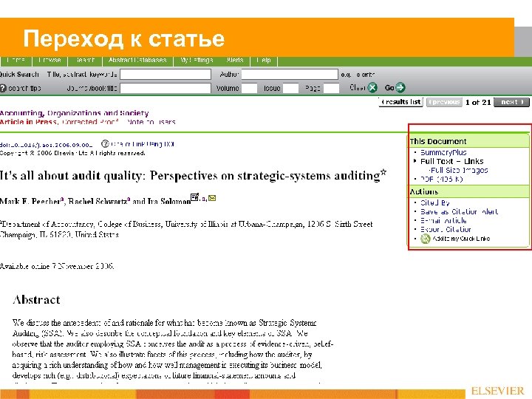Open the Search tab
This screenshot has height=399, width=532.
[85, 61]
